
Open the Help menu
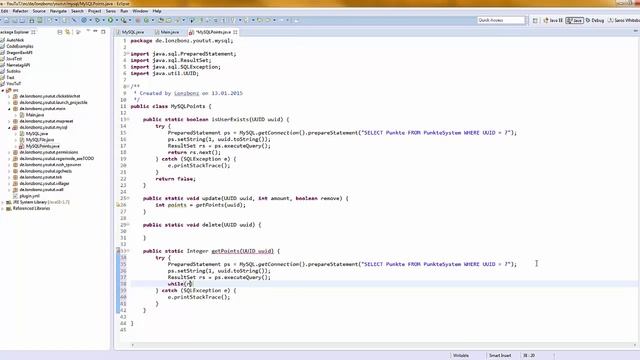157,11
